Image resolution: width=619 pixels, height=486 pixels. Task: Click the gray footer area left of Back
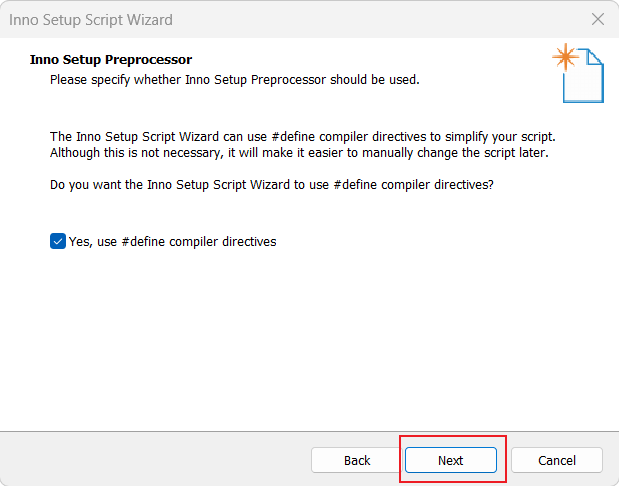(154, 460)
